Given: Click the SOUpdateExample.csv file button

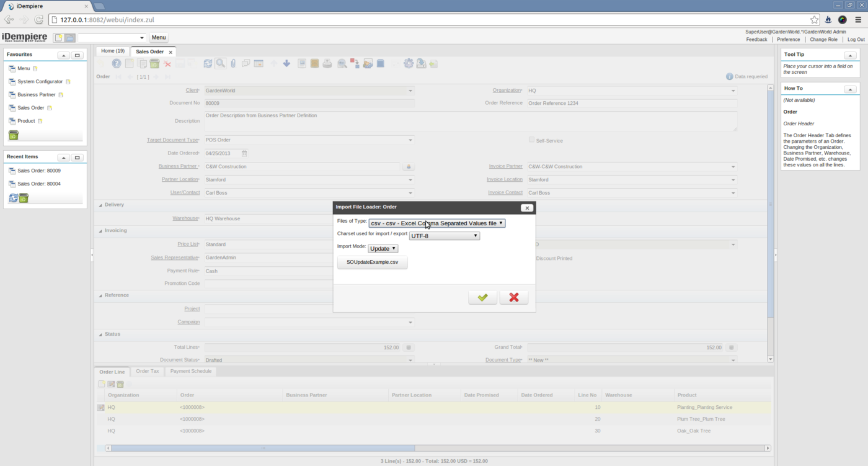Looking at the screenshot, I should click(x=372, y=262).
